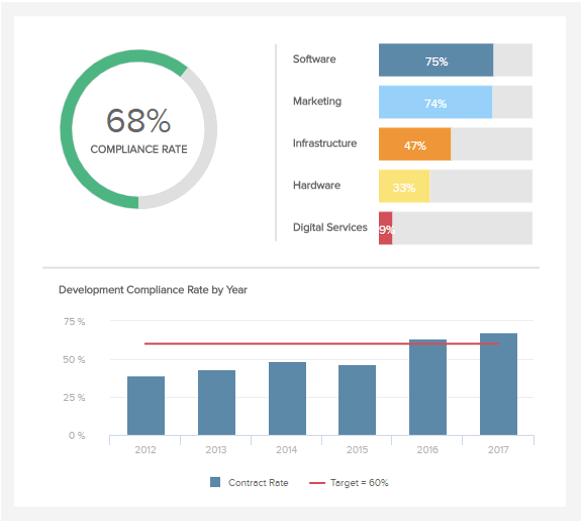This screenshot has width=582, height=522.
Task: Click the blue Contract Rate legend swatch
Action: 215,482
